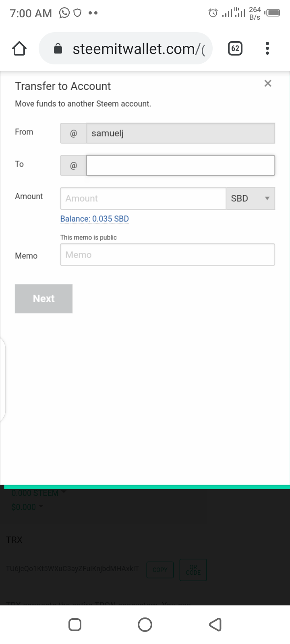Click the COPY button for the TRX address
Image resolution: width=290 pixels, height=644 pixels.
pos(160,570)
